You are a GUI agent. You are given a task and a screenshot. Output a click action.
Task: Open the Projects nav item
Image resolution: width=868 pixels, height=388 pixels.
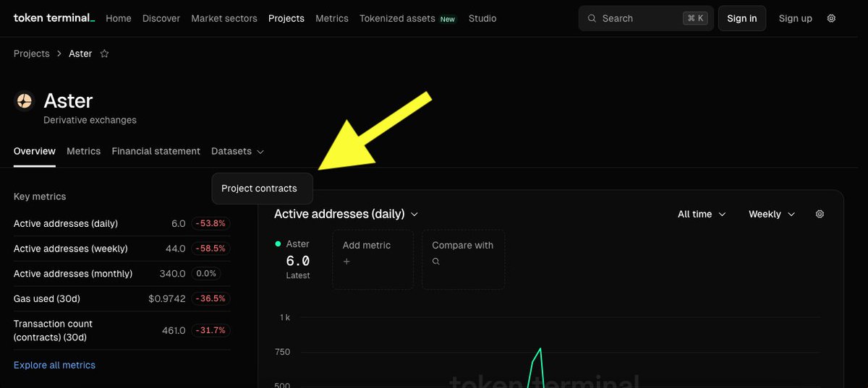[286, 18]
